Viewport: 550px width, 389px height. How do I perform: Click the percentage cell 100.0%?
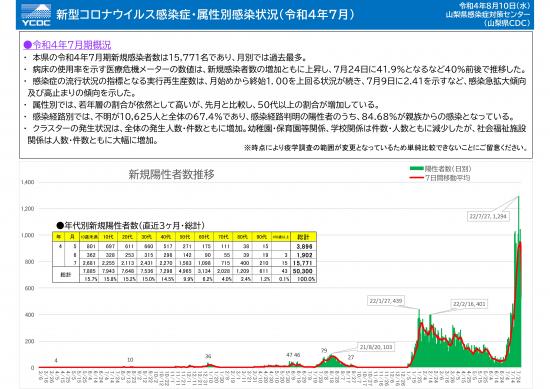tap(304, 279)
